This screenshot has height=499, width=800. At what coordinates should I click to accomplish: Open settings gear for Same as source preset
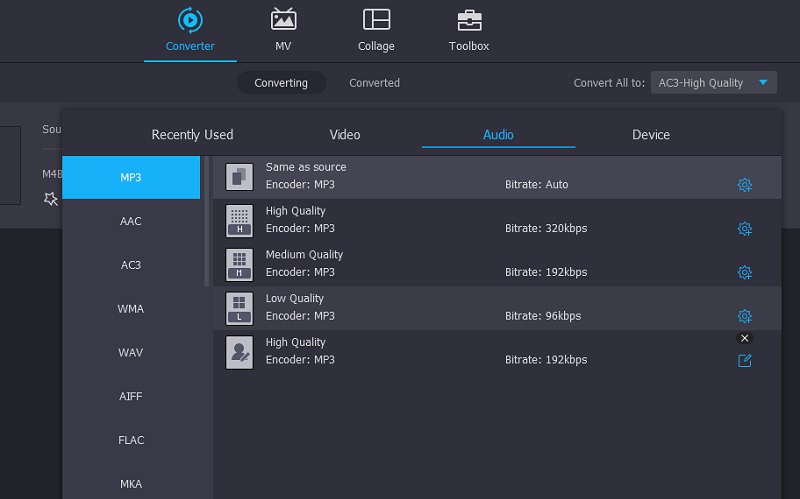click(x=744, y=185)
